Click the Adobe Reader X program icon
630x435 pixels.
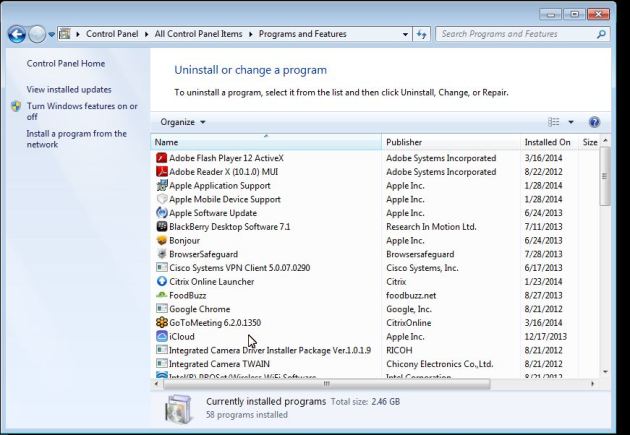[162, 172]
